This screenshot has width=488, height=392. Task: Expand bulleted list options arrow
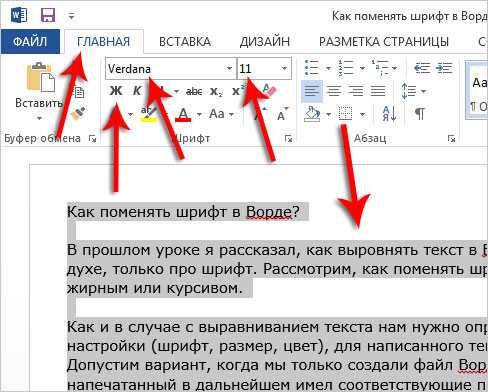(328, 68)
